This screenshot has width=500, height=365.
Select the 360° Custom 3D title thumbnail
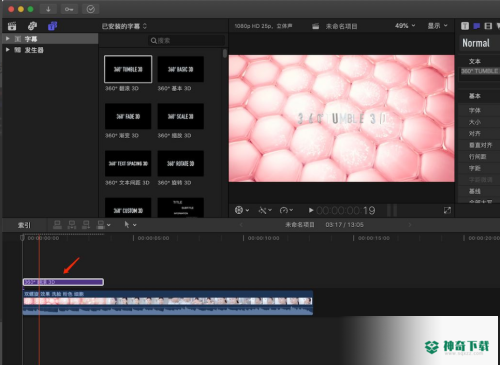coord(128,208)
